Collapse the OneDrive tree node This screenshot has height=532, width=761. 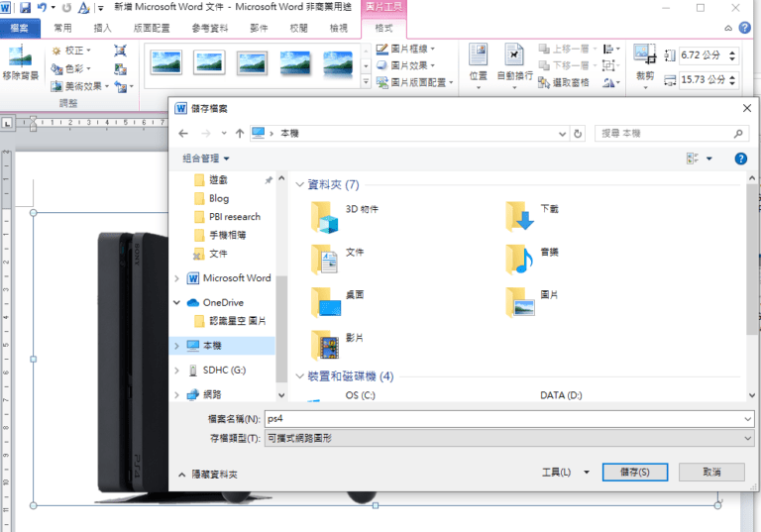[x=176, y=302]
